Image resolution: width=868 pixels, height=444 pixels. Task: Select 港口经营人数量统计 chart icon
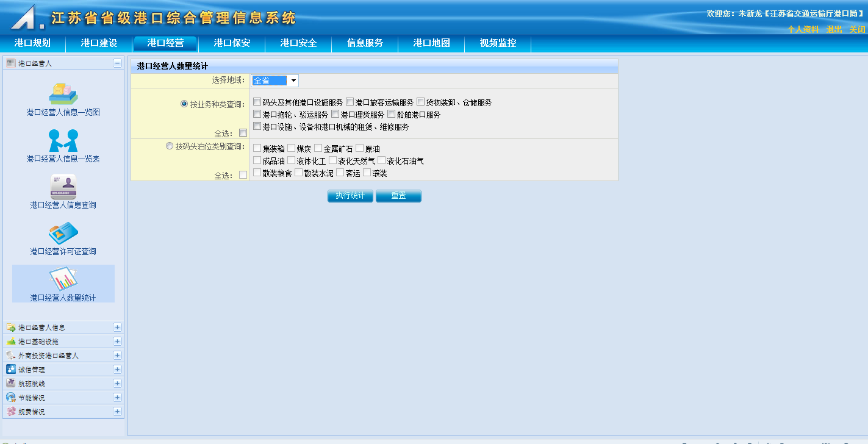coord(63,279)
